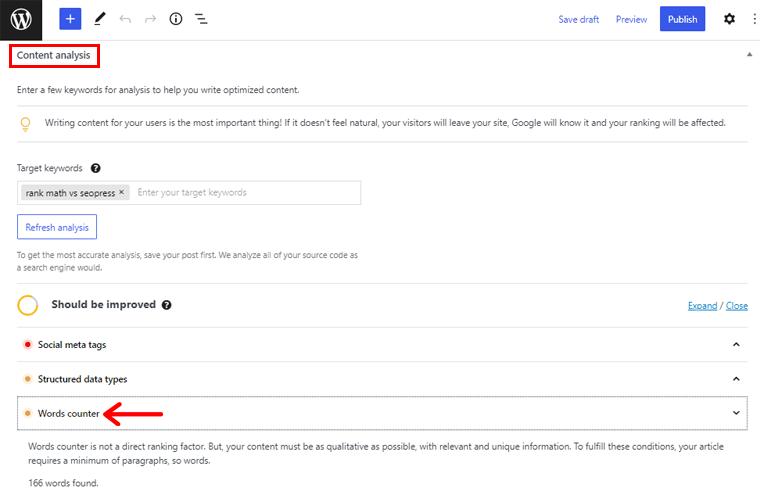Viewport: 760px width, 490px height.
Task: Click the Words counter chevron arrow
Action: pos(736,413)
